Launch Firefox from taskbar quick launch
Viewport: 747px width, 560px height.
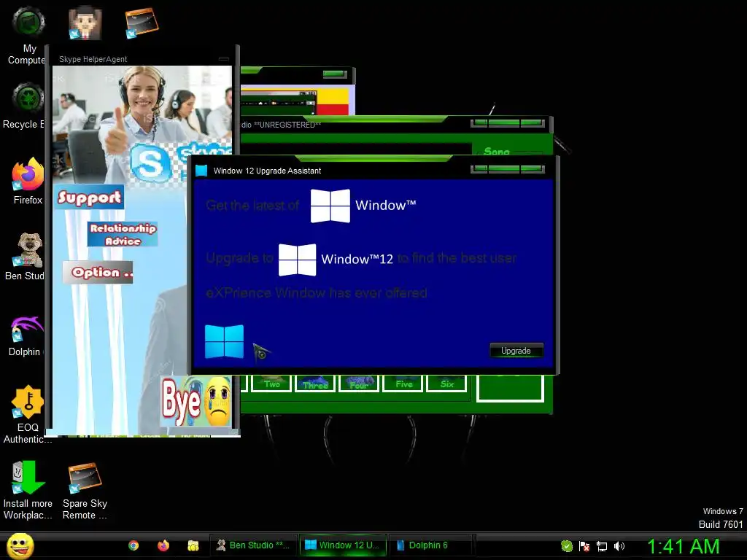[163, 545]
